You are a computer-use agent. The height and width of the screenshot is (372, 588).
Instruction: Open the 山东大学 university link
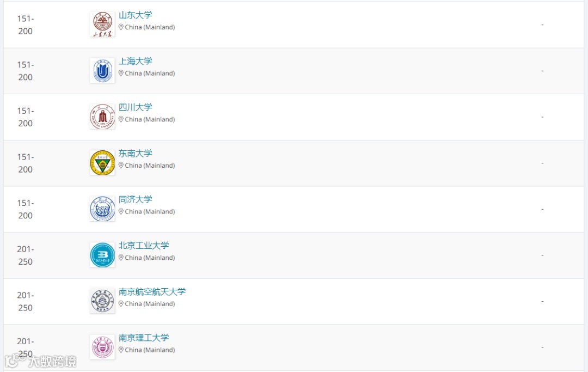point(136,15)
